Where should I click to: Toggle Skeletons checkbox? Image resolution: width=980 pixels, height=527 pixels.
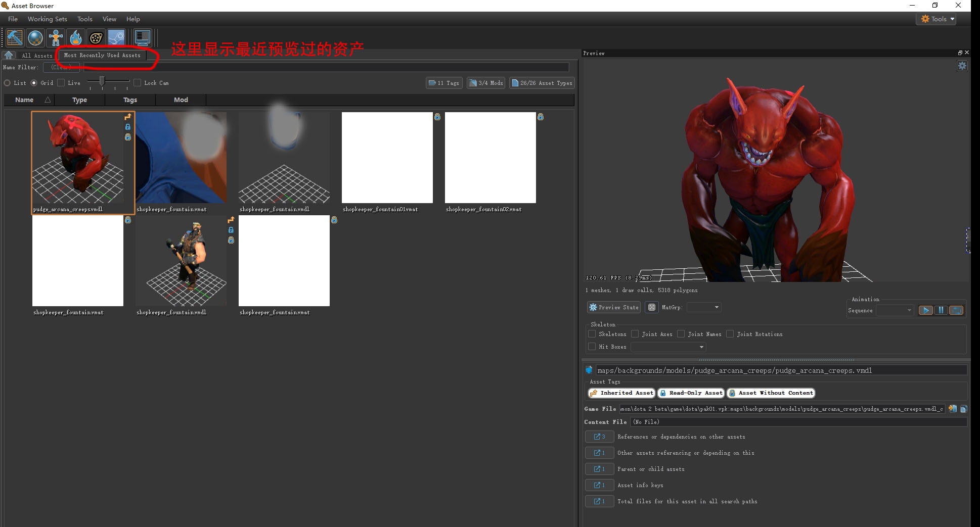pyautogui.click(x=592, y=334)
